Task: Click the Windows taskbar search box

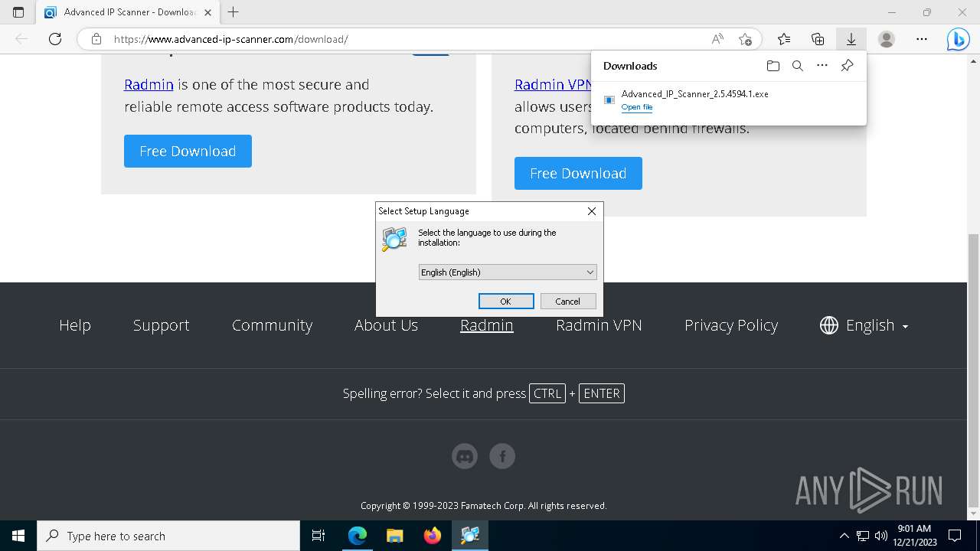Action: tap(168, 536)
